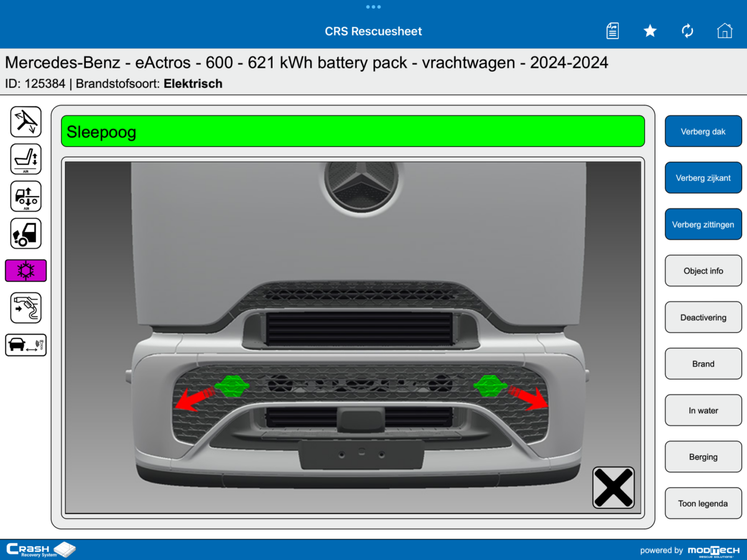This screenshot has height=560, width=747.
Task: Click the Mercedes-Benz eActros vehicle title
Action: click(x=306, y=62)
